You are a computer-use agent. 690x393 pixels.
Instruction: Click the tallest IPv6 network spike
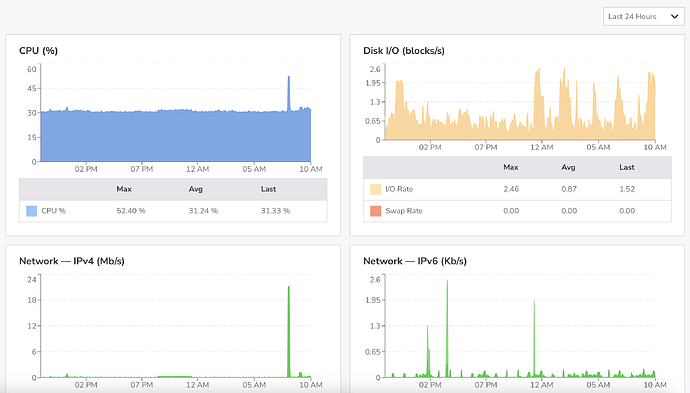447,281
